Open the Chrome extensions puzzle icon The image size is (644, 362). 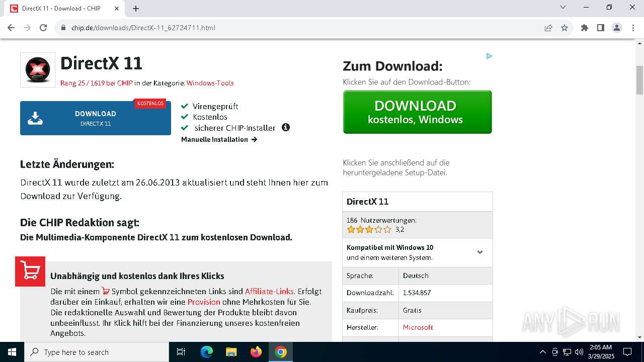point(585,28)
